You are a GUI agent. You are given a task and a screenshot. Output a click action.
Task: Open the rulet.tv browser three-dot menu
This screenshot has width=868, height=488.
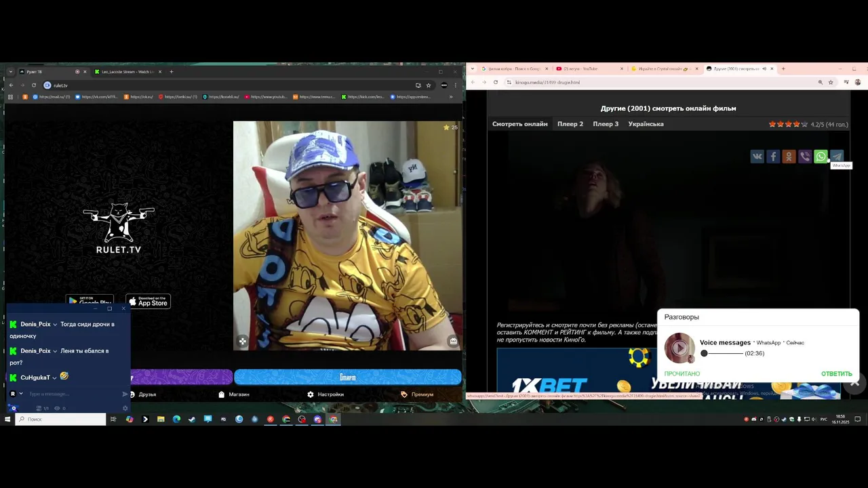(455, 85)
